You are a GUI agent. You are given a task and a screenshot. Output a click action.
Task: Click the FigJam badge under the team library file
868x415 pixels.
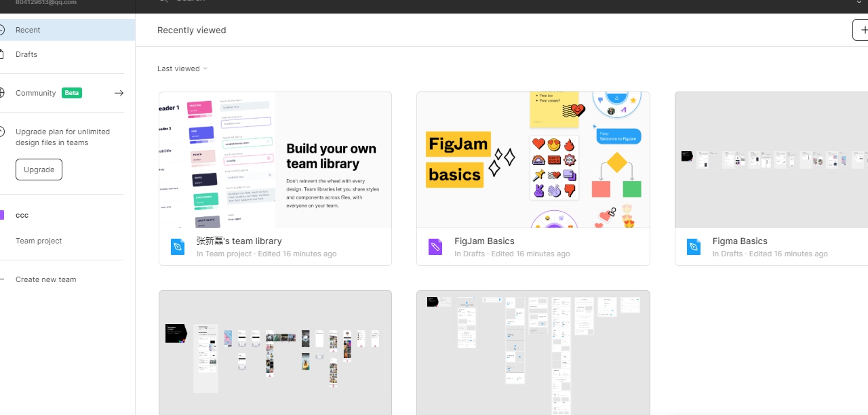click(178, 246)
